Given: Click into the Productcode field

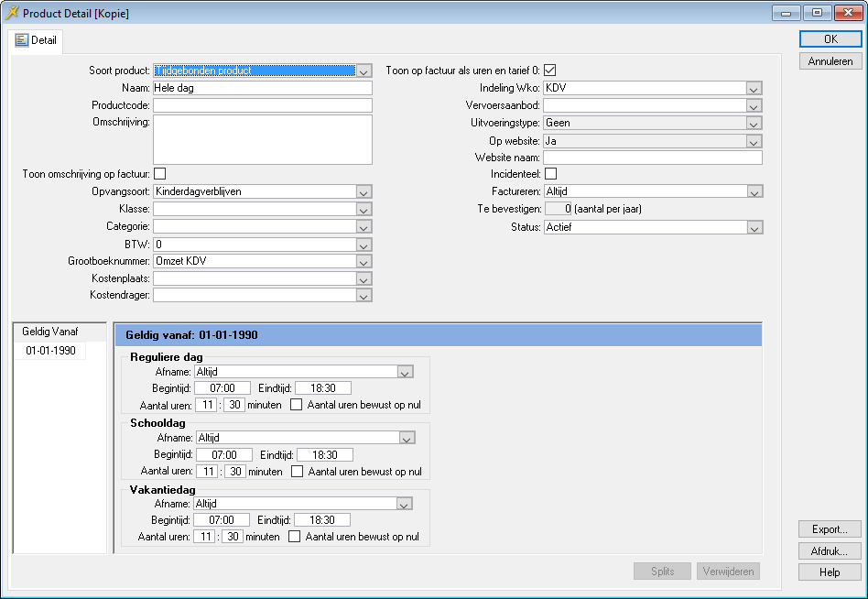Looking at the screenshot, I should click(x=263, y=106).
